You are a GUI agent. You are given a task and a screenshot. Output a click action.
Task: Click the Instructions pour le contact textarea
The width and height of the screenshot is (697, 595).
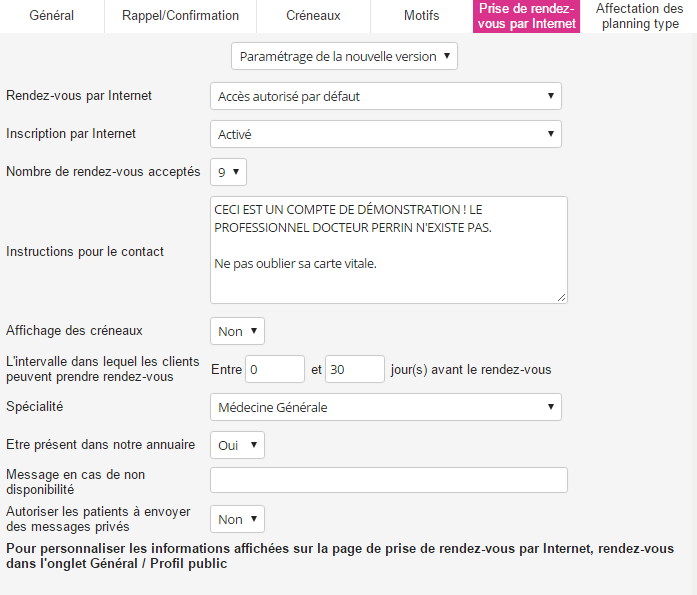389,250
